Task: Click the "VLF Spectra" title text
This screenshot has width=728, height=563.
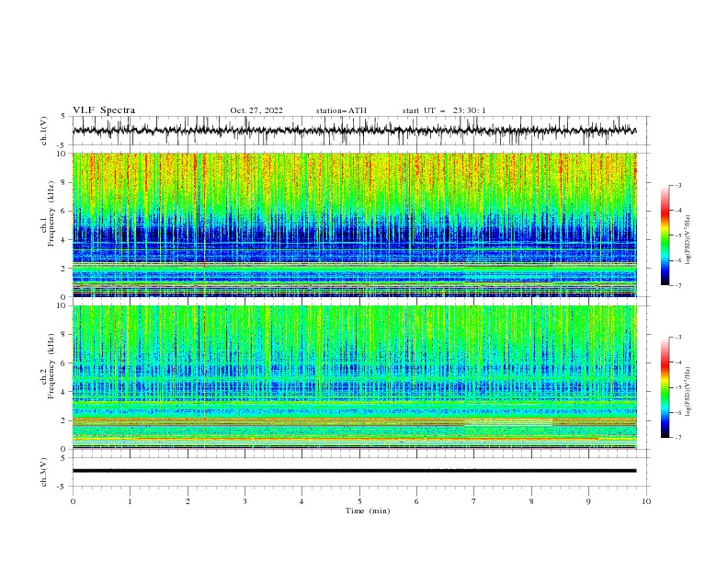Action: (104, 110)
